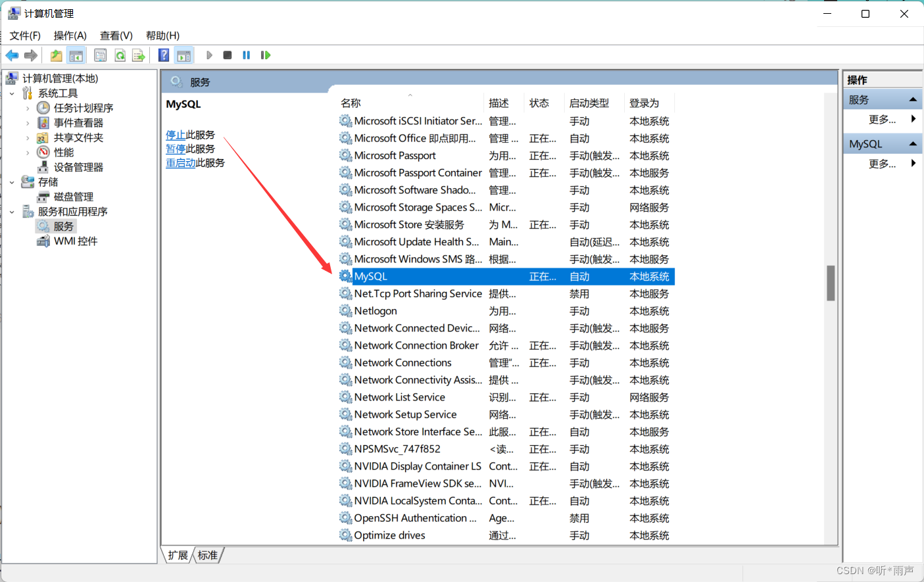
Task: Select NVIDIA Display Container LS row
Action: pos(506,466)
